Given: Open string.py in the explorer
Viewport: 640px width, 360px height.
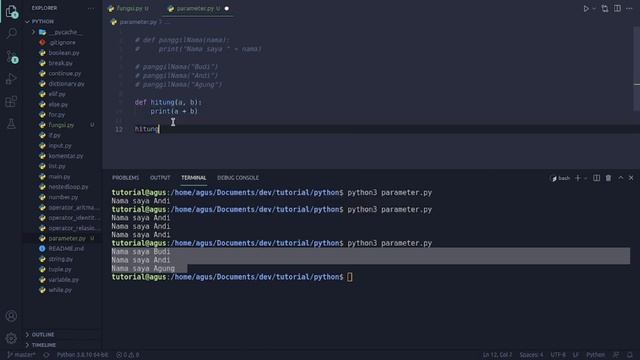Looking at the screenshot, I should pyautogui.click(x=60, y=259).
